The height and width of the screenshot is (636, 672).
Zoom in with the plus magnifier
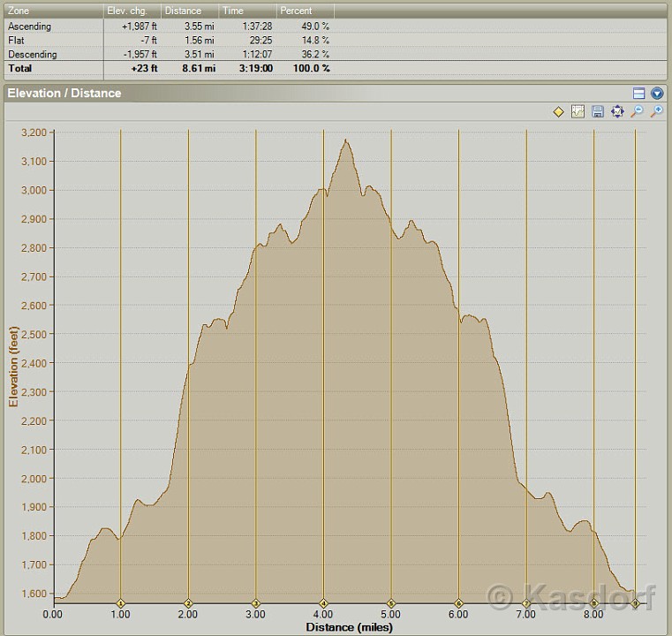tap(656, 112)
